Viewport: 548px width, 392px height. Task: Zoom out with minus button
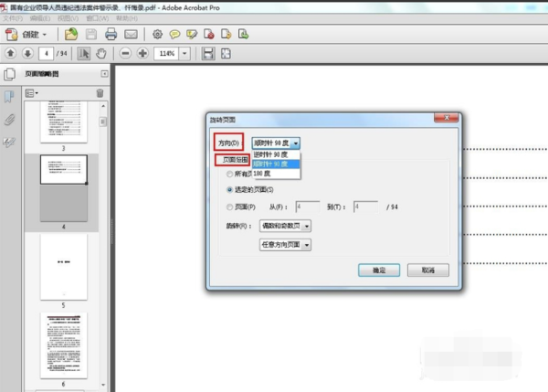[x=125, y=54]
